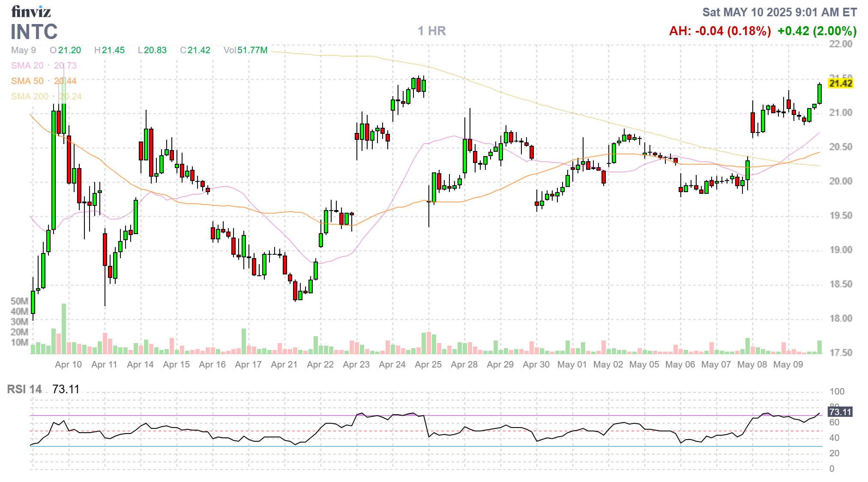868x482 pixels.
Task: Click the RSI 14 indicator label
Action: tap(24, 389)
